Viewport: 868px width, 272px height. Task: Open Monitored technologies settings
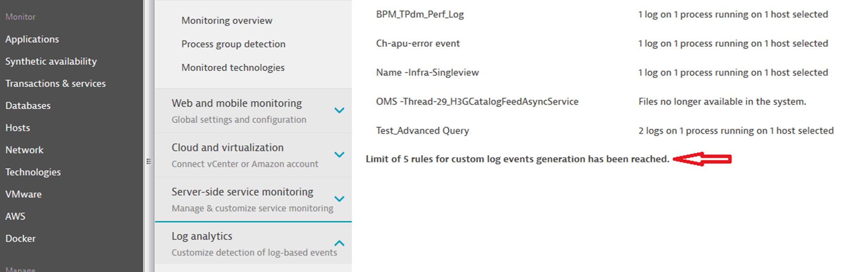coord(233,68)
